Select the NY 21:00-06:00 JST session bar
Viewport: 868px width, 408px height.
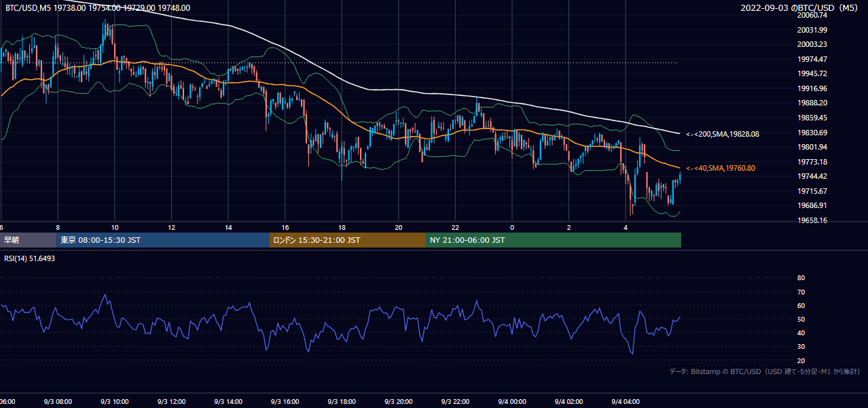(x=554, y=240)
